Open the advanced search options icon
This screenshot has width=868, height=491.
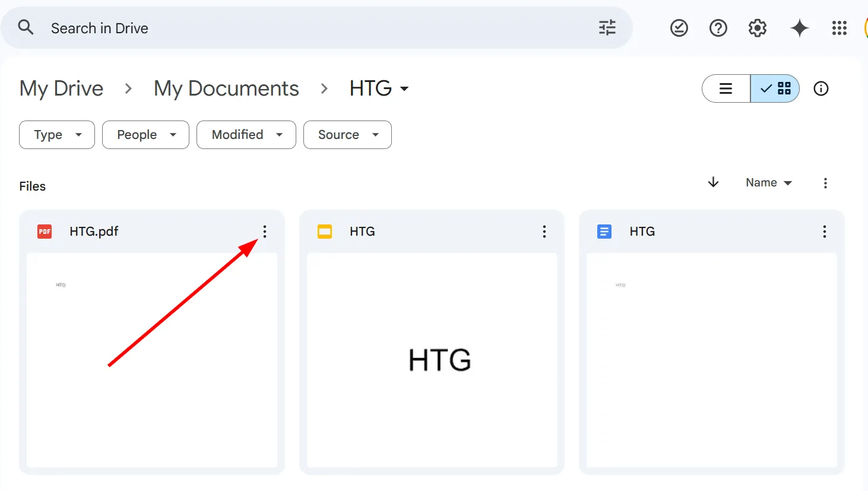tap(606, 27)
